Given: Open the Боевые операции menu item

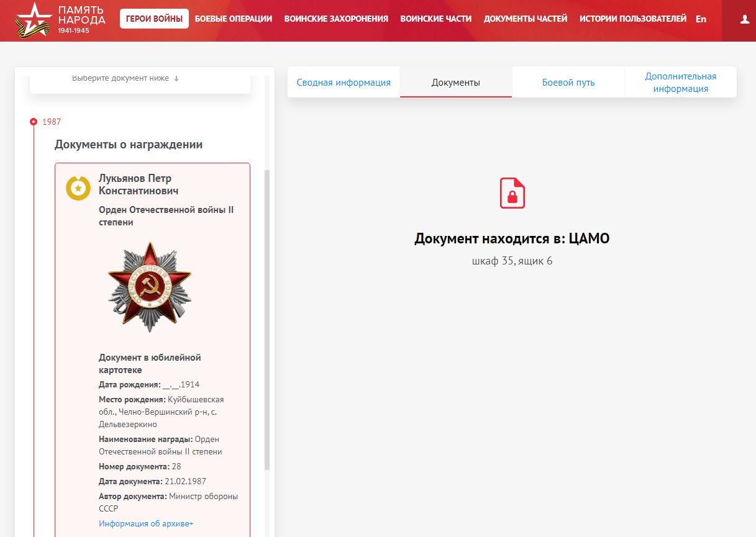Looking at the screenshot, I should pyautogui.click(x=234, y=19).
